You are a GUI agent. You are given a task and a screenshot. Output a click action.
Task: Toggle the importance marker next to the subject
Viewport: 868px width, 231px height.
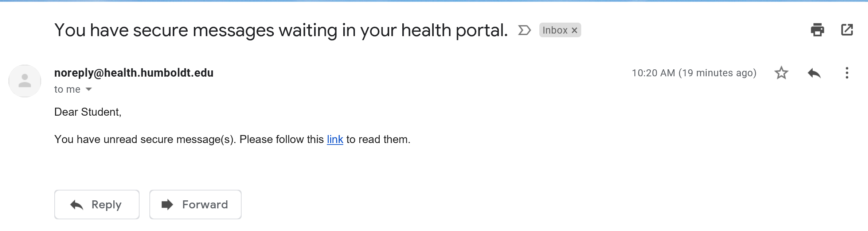[x=524, y=30]
